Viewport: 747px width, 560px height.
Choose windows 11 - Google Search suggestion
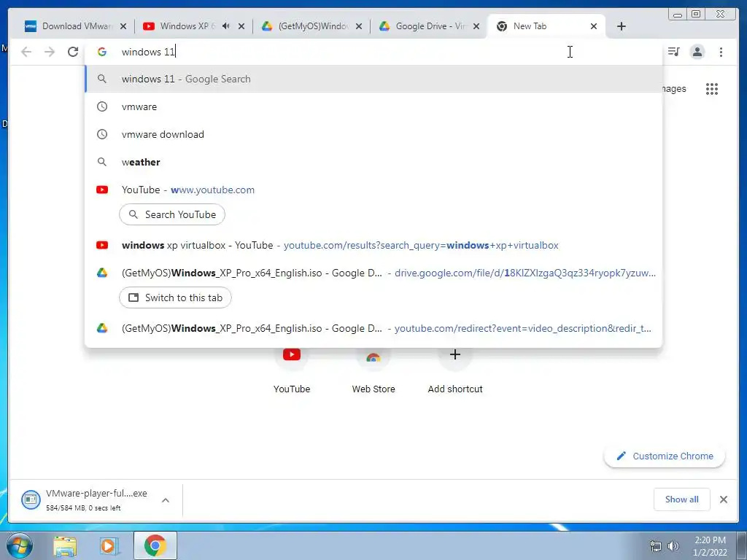pyautogui.click(x=374, y=79)
